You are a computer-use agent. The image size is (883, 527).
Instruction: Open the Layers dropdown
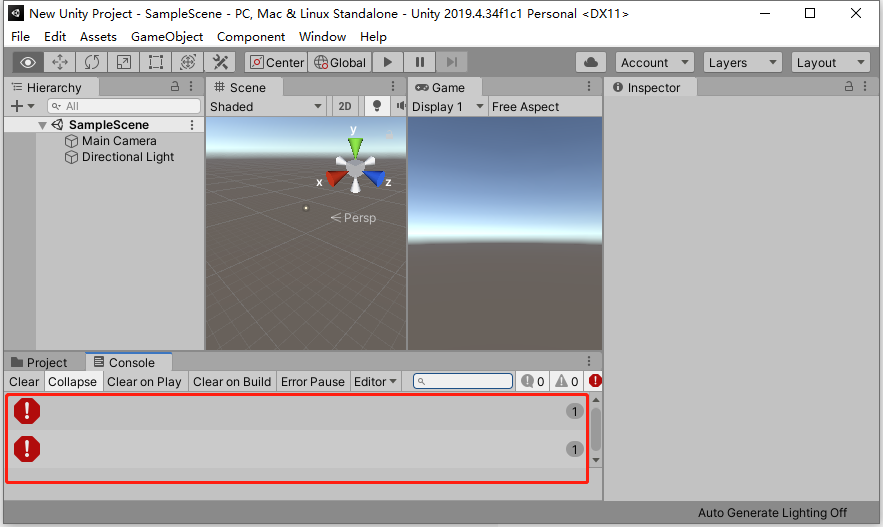tap(742, 62)
